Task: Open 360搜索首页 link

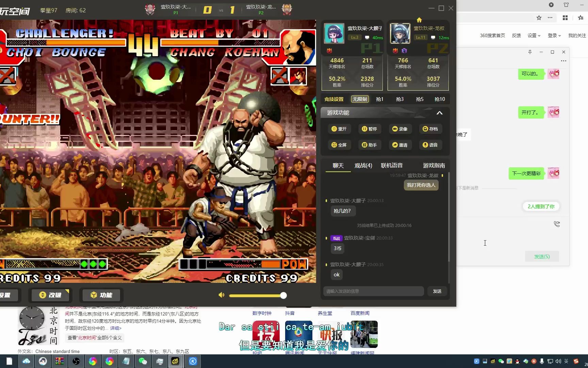Action: click(492, 35)
